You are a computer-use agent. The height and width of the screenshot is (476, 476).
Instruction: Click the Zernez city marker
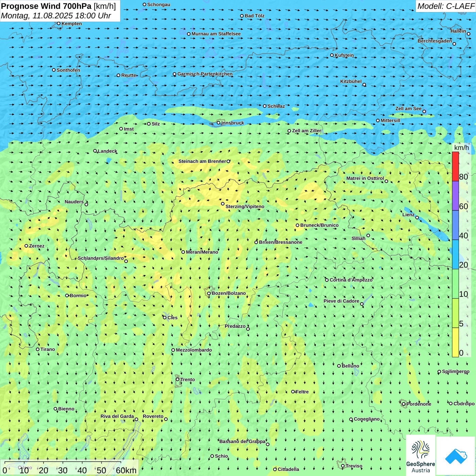pos(27,246)
